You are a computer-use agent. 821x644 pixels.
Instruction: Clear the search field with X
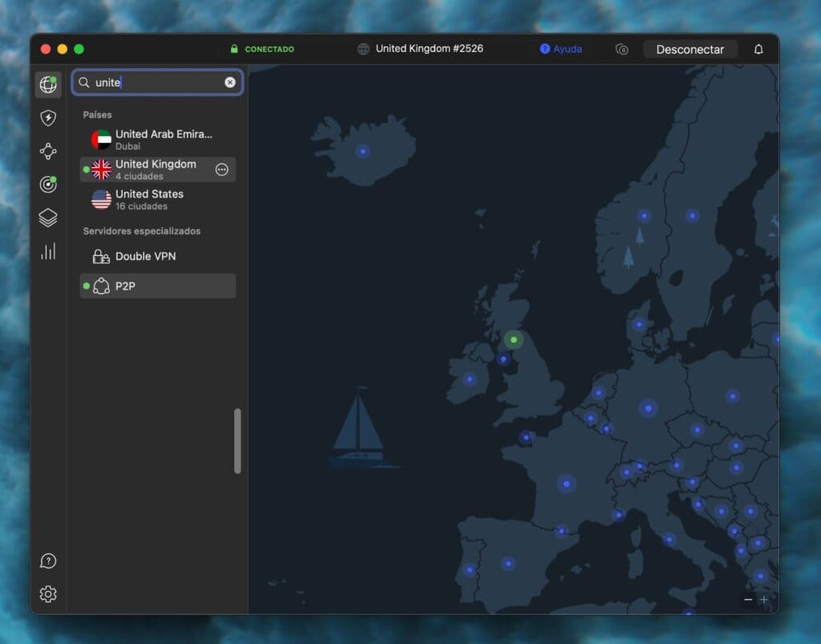click(230, 82)
